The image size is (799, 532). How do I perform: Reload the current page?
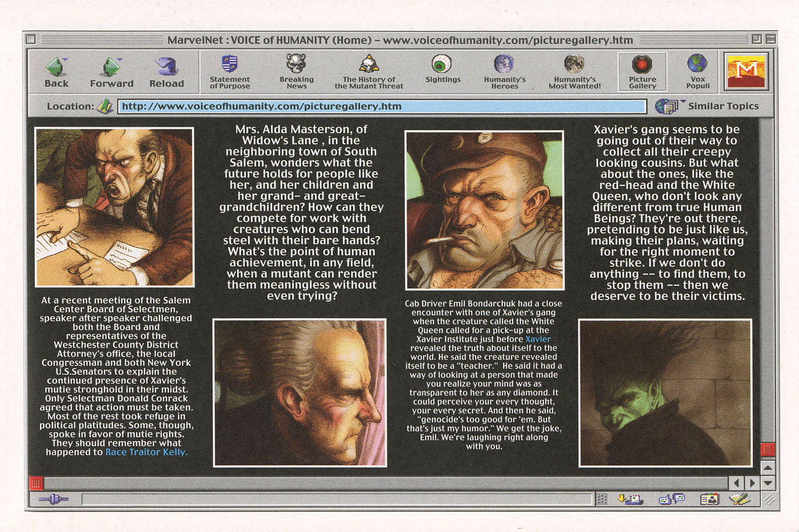(166, 72)
